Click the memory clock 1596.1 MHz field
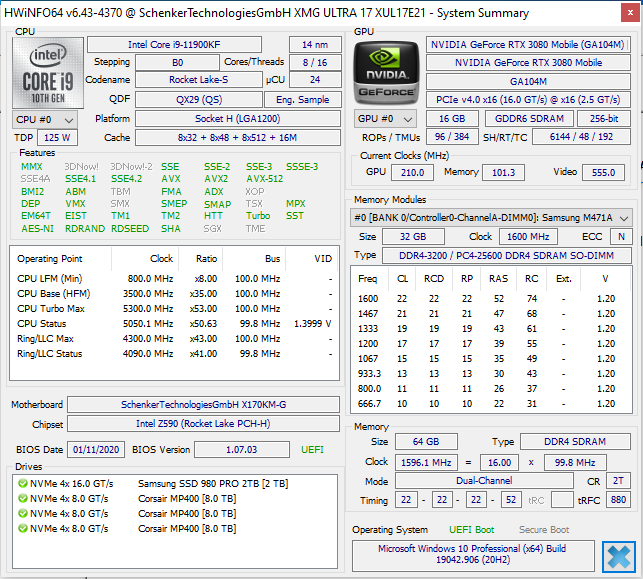The width and height of the screenshot is (643, 579). tap(426, 463)
